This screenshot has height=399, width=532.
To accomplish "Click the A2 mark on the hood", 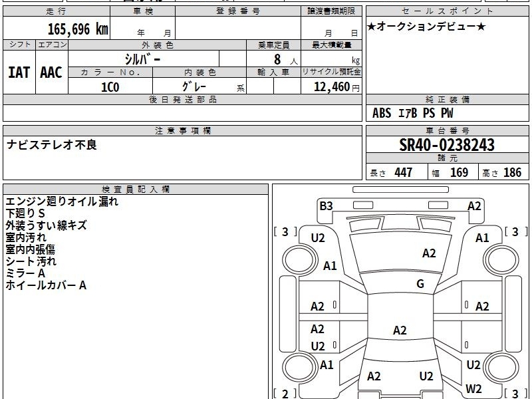I will pos(429,253).
